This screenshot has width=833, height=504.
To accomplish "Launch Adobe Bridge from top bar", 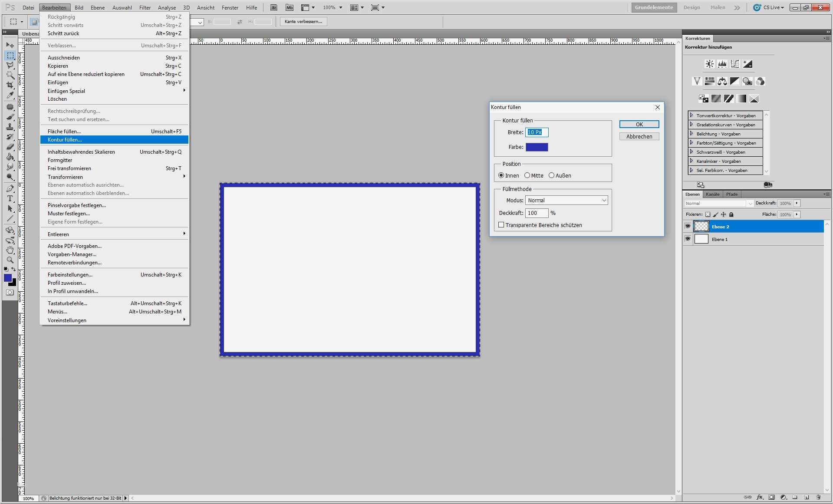I will [x=274, y=7].
